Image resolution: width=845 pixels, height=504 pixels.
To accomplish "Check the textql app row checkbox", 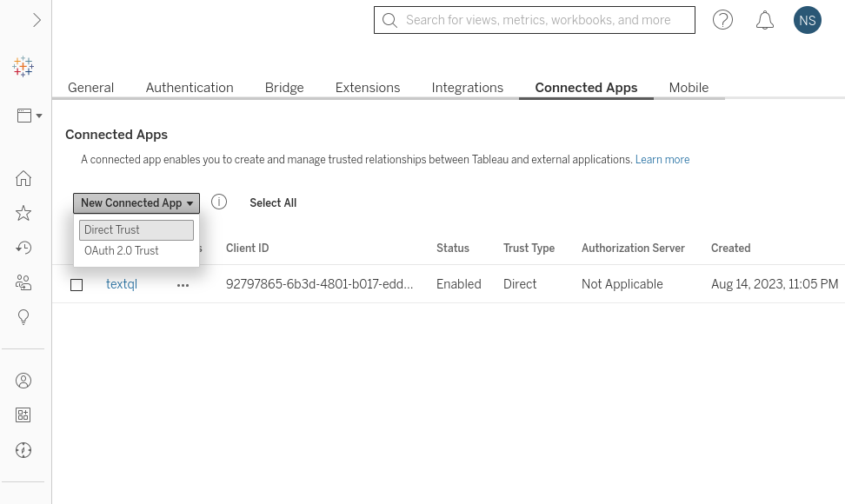I will (x=77, y=284).
